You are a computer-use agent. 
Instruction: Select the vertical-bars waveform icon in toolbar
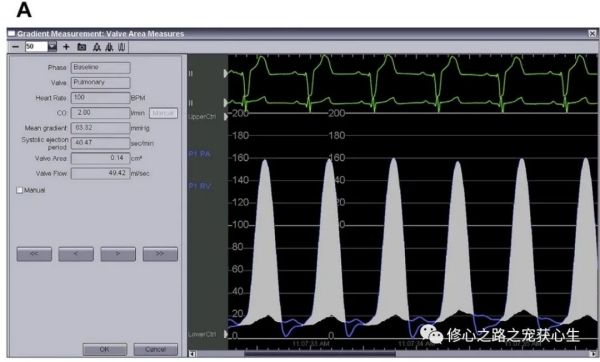[x=122, y=47]
